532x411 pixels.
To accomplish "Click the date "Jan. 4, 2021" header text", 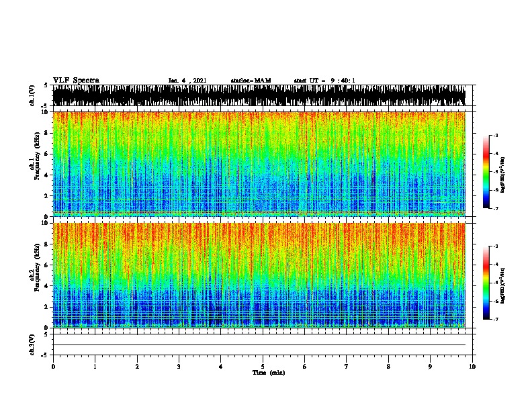I will click(x=187, y=81).
